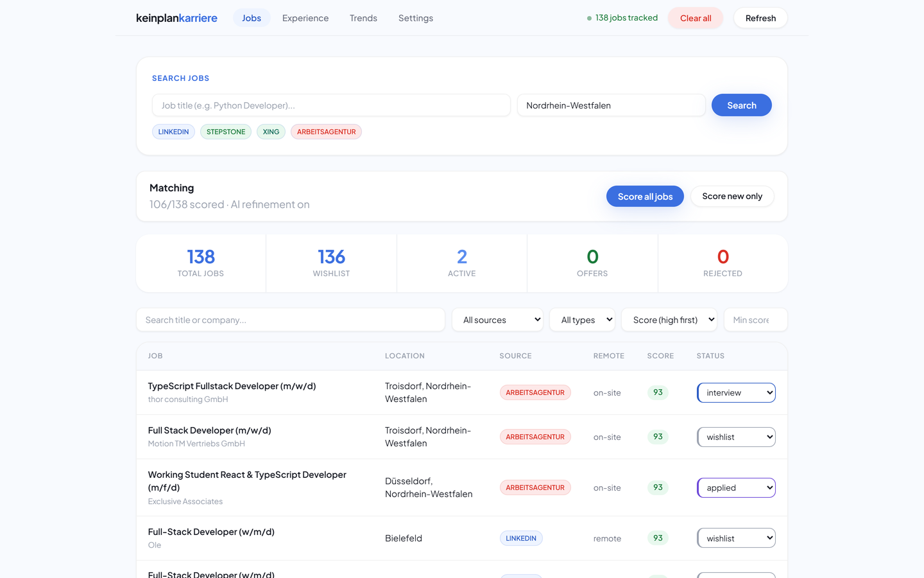Click the Exclusive Associates company name

tap(185, 502)
